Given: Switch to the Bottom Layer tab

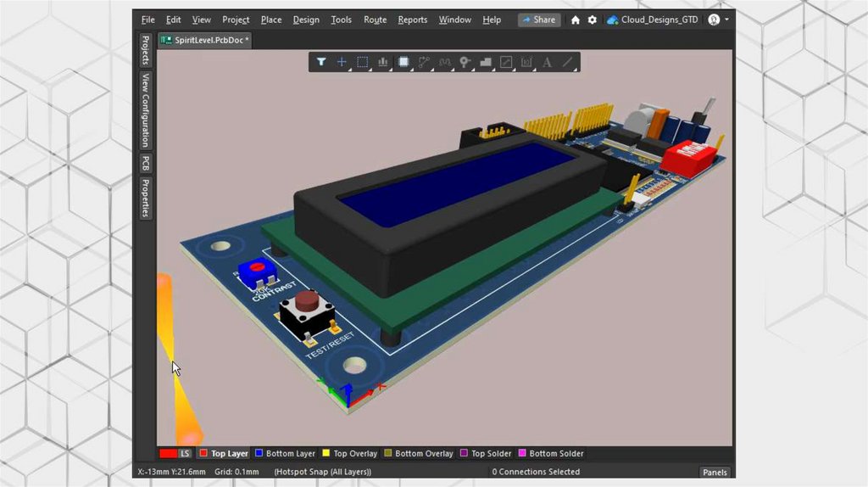Looking at the screenshot, I should (285, 454).
